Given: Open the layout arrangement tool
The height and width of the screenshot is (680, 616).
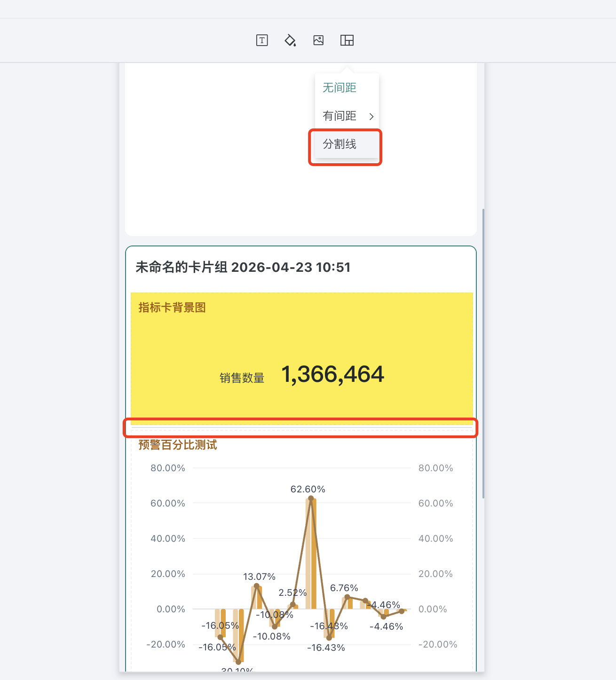Looking at the screenshot, I should coord(347,40).
